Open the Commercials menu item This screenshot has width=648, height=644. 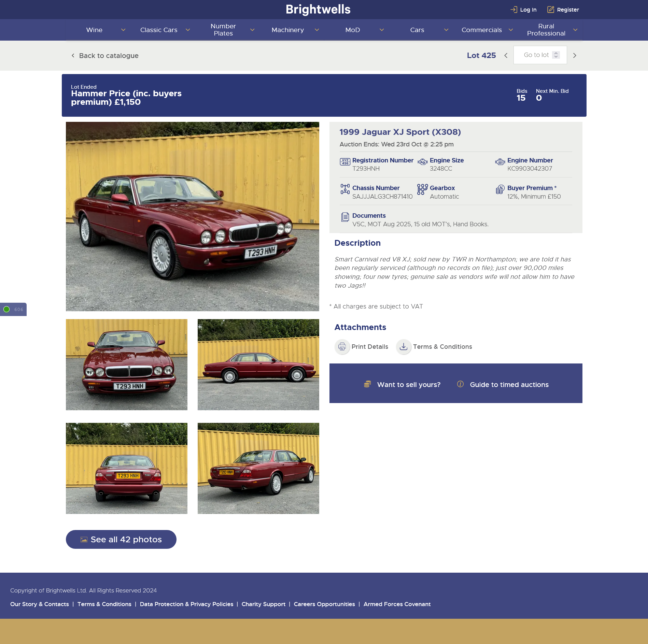tap(482, 30)
